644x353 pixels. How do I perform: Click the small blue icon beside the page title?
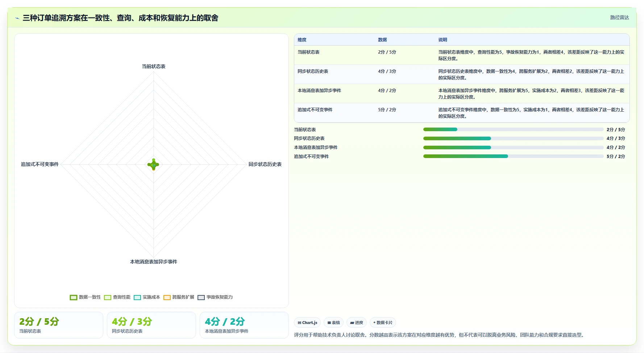[x=17, y=18]
